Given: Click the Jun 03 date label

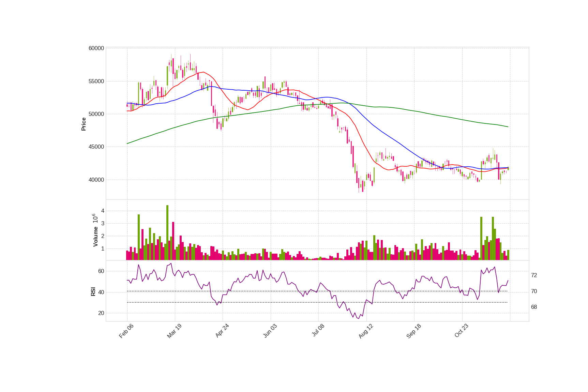Looking at the screenshot, I should coord(270,331).
